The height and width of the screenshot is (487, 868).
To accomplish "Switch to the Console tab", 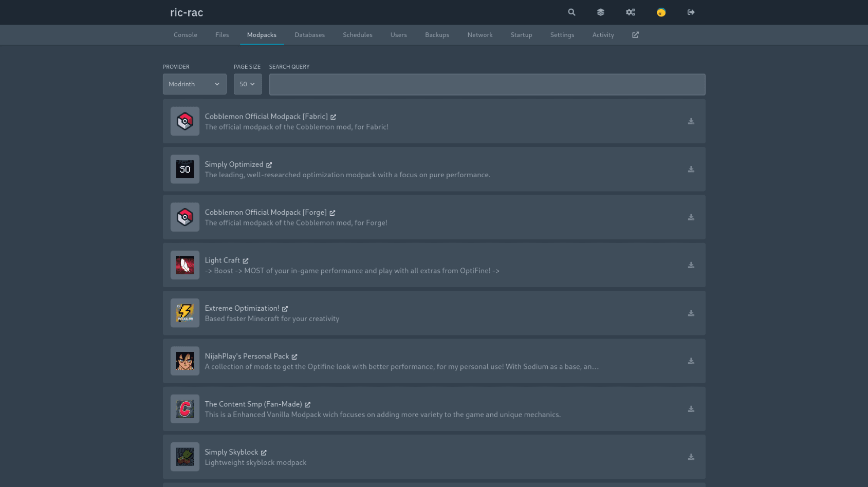I will click(x=185, y=34).
